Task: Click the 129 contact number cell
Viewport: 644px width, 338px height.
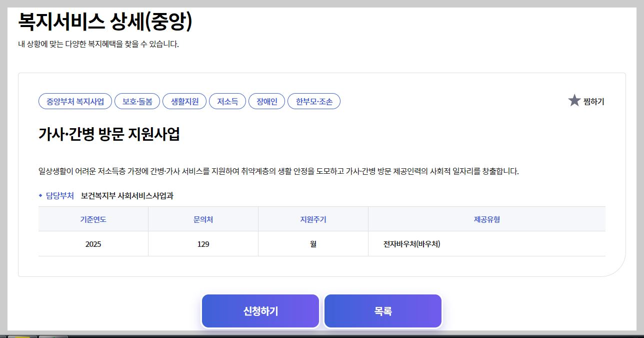Action: 203,243
